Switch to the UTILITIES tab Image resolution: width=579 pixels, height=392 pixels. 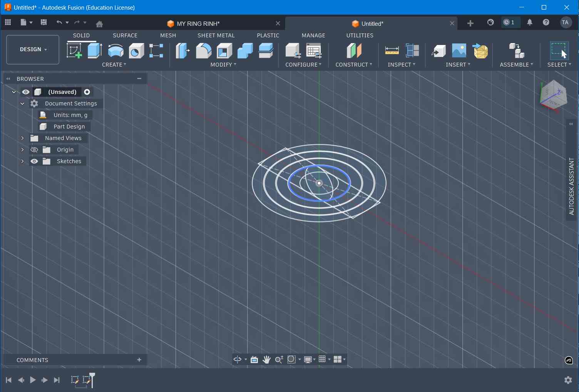(360, 35)
